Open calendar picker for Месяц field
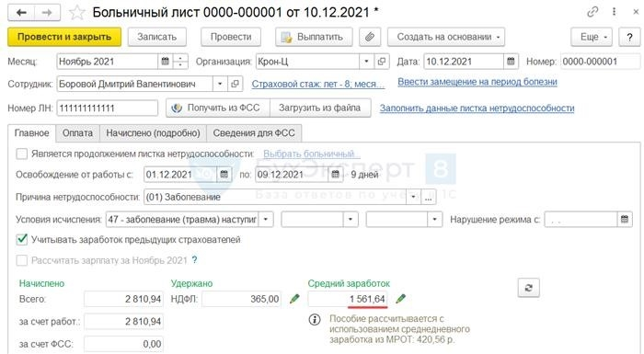644x354 pixels. tap(165, 62)
